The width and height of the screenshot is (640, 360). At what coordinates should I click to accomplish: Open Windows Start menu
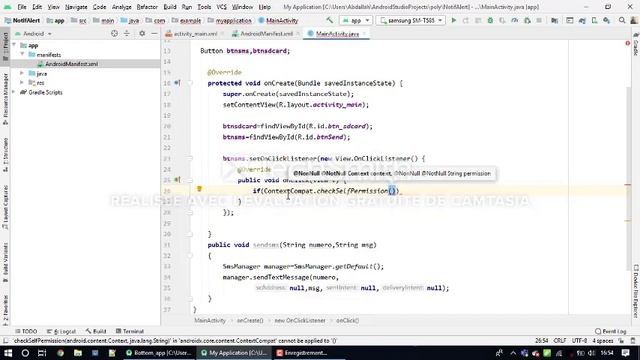click(8, 353)
